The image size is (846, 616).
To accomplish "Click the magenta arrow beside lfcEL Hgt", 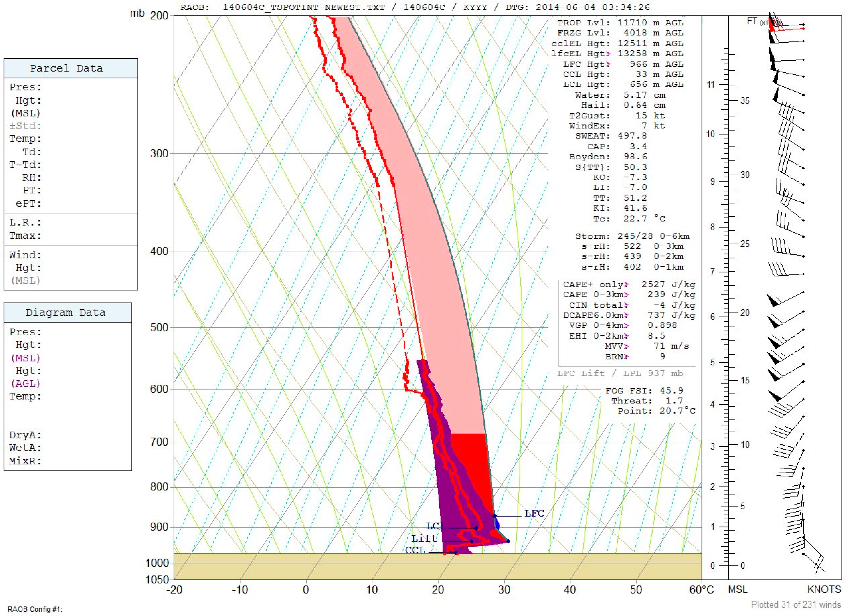I will point(609,54).
